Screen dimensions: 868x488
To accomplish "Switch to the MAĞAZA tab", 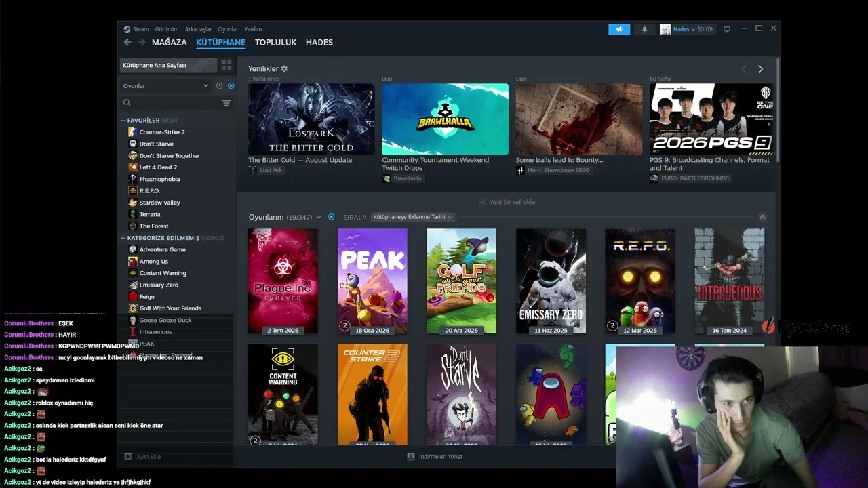I will click(x=169, y=42).
